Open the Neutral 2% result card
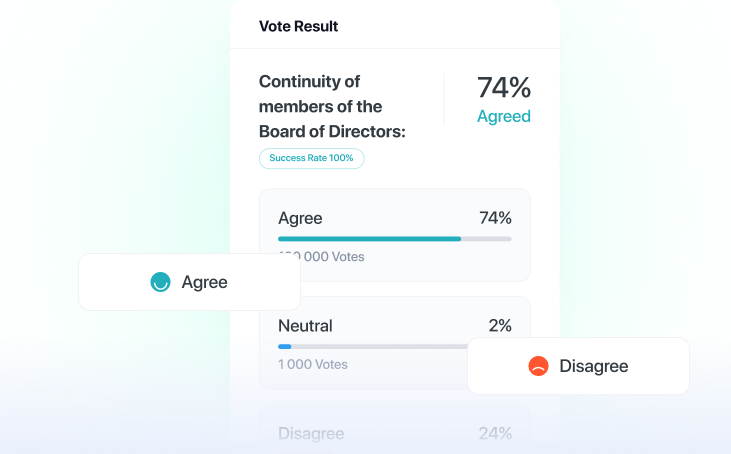This screenshot has width=731, height=454. point(394,343)
